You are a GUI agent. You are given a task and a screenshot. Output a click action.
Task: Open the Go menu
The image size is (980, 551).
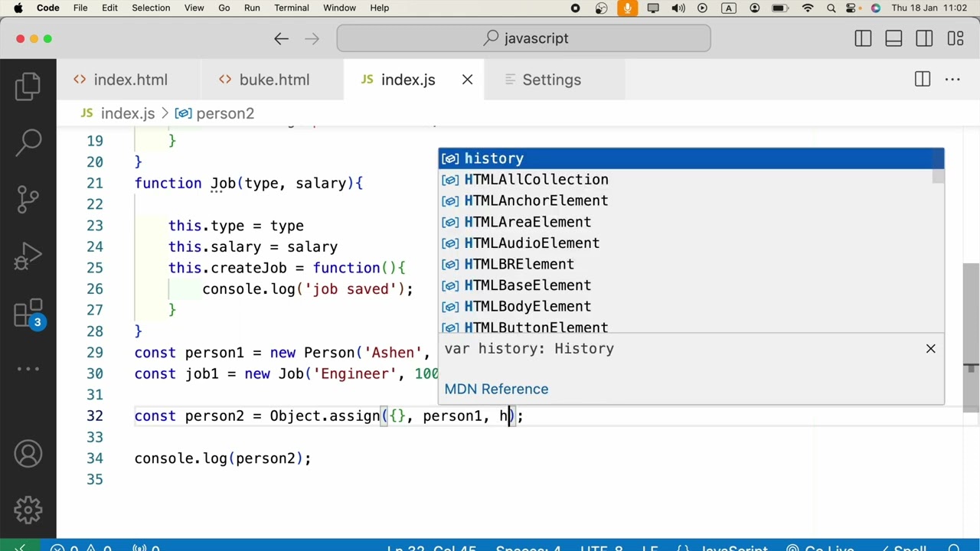point(224,8)
